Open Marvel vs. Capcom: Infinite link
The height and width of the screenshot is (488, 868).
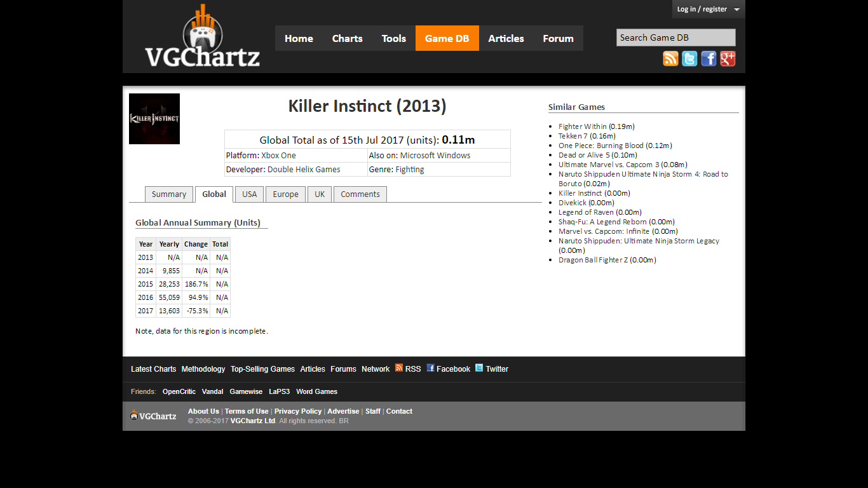(604, 231)
